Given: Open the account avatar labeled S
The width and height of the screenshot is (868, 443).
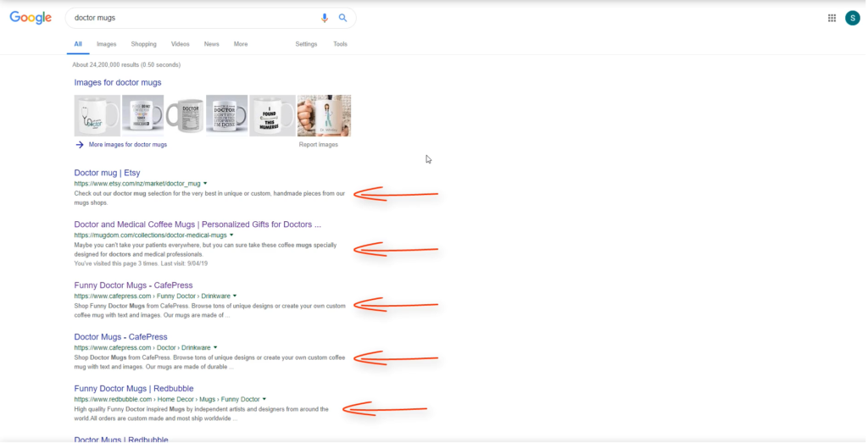Looking at the screenshot, I should (x=852, y=18).
